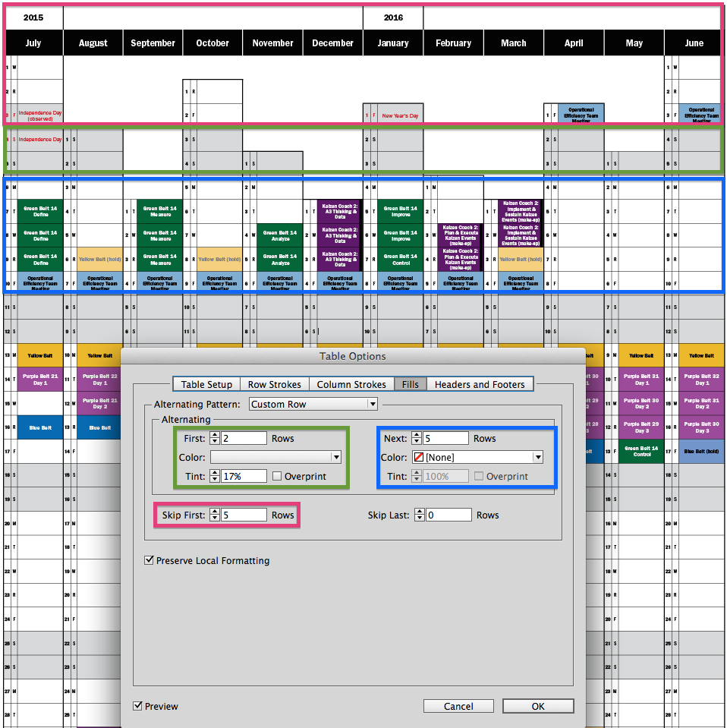
Task: Click July 7 Green Belt 14 Define cell
Action: point(40,212)
